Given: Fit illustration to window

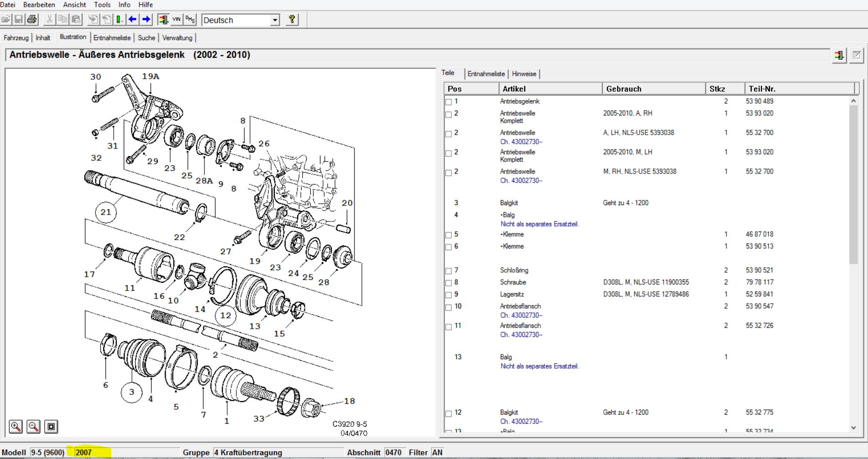Looking at the screenshot, I should point(51,427).
